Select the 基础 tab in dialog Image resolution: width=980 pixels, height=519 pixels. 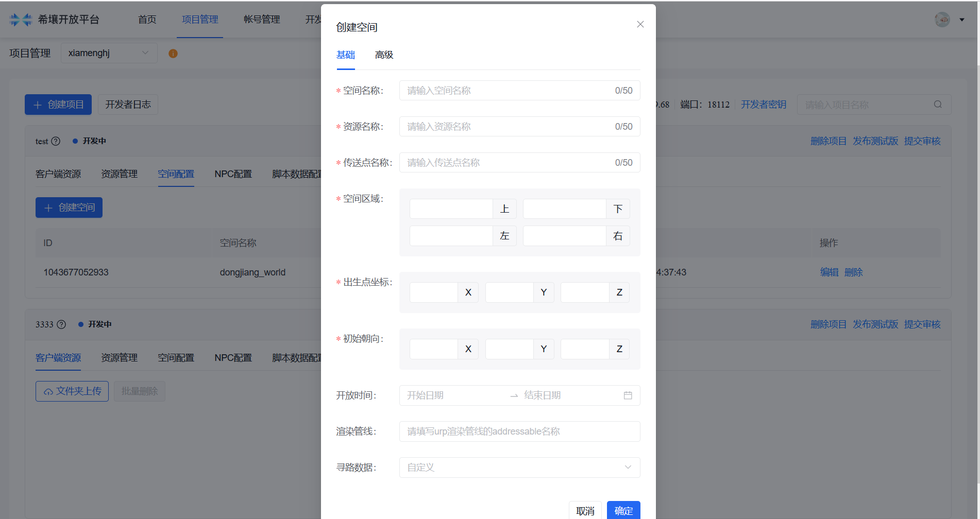pyautogui.click(x=345, y=55)
